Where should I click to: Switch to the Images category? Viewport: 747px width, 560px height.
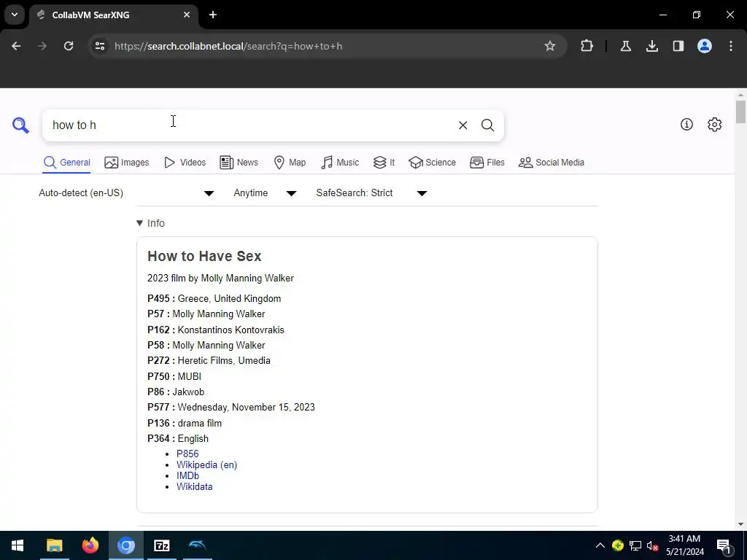(x=127, y=163)
